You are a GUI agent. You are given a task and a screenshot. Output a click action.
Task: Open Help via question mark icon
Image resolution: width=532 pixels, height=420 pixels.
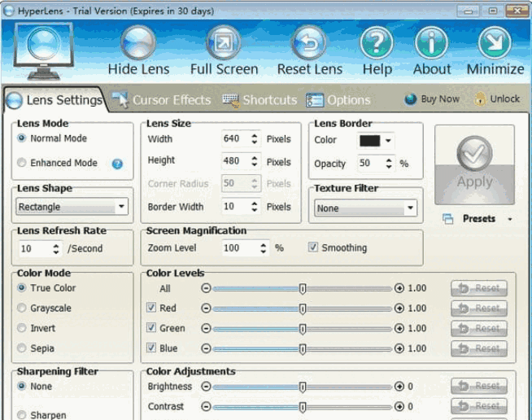pos(377,43)
